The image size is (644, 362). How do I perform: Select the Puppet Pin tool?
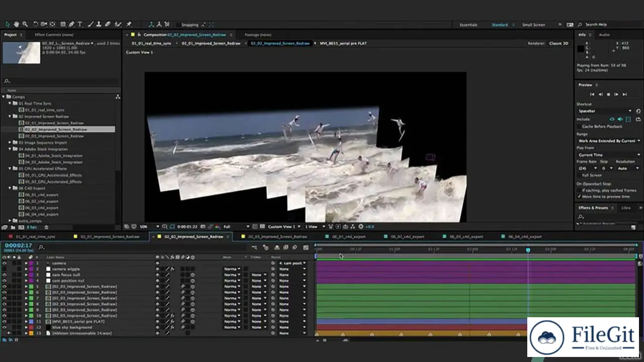pos(129,24)
